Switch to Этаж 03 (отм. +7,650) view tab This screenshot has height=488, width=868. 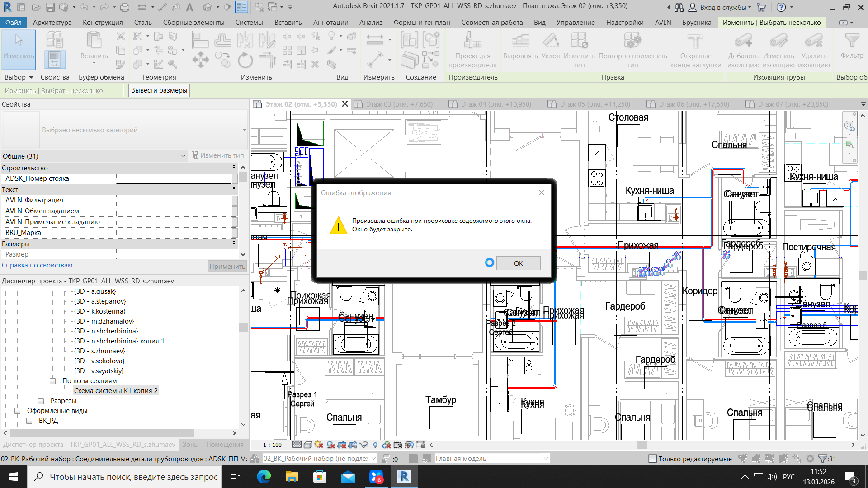[x=399, y=104]
